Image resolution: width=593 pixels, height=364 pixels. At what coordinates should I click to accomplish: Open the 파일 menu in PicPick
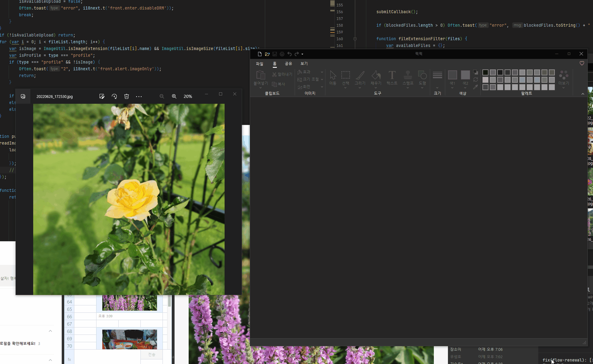point(260,64)
